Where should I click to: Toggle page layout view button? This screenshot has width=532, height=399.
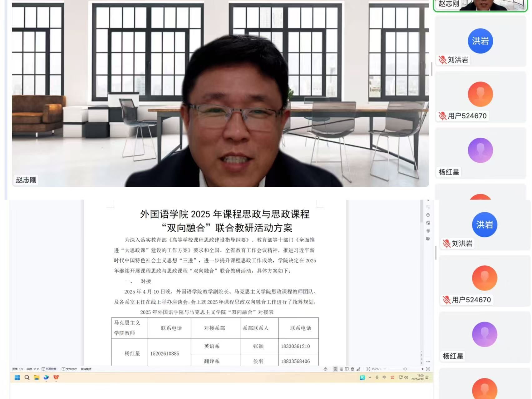(335, 369)
